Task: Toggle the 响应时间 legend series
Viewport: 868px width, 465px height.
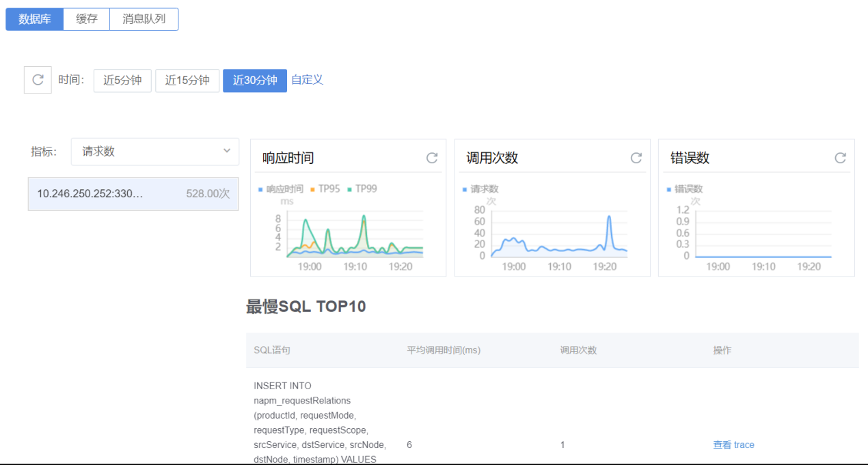Action: coord(281,189)
